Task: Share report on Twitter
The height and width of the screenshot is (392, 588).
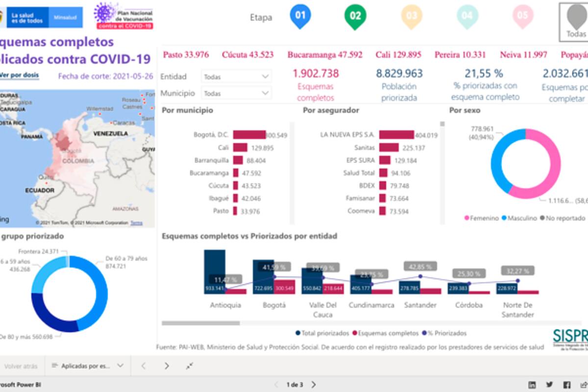Action: pyautogui.click(x=549, y=385)
